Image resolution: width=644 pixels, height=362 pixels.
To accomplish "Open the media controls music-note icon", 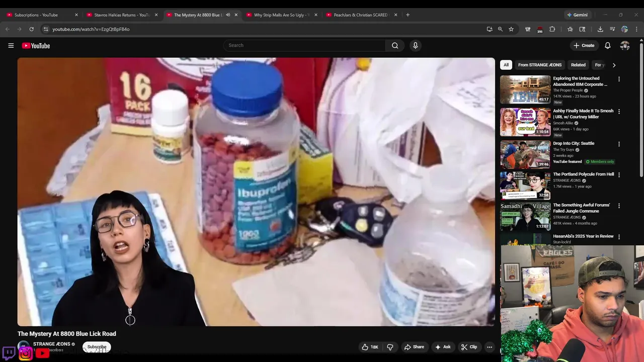I will tap(612, 29).
